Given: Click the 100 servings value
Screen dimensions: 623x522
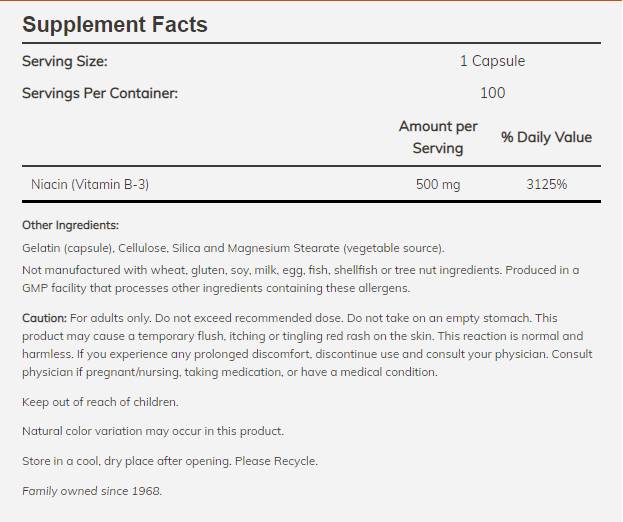Looking at the screenshot, I should pyautogui.click(x=492, y=93).
